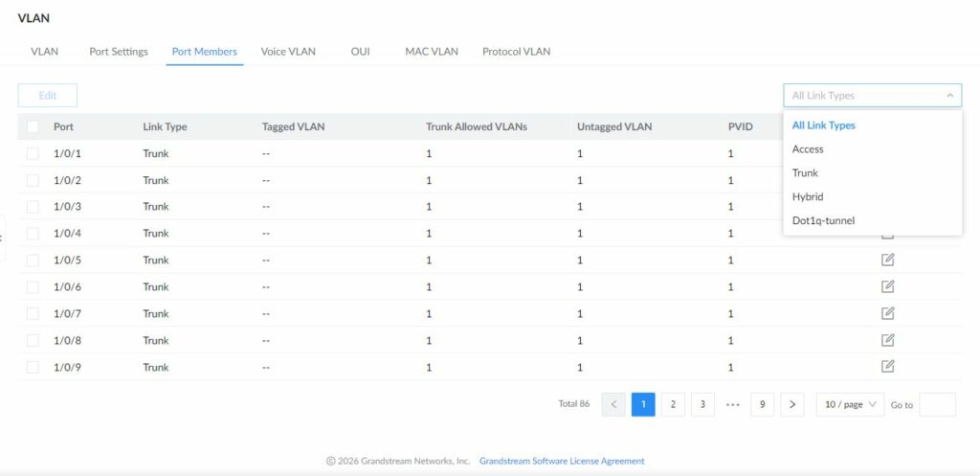
Task: Switch to the VLAN tab
Action: 44,52
